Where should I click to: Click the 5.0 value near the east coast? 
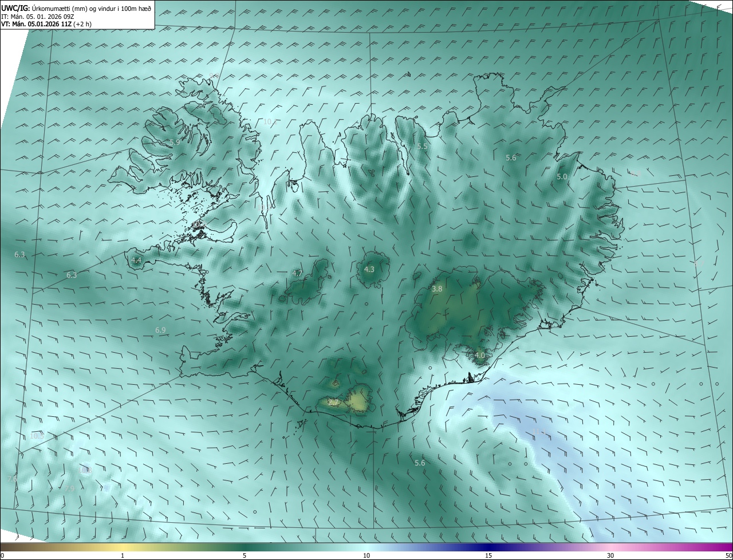(x=562, y=177)
